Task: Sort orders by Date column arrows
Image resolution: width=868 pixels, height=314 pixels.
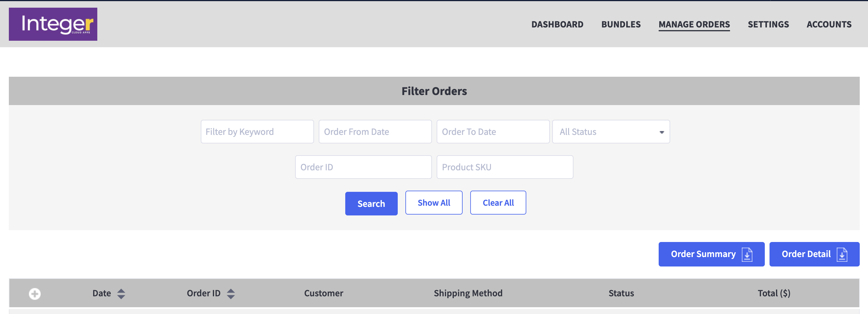Action: 121,294
